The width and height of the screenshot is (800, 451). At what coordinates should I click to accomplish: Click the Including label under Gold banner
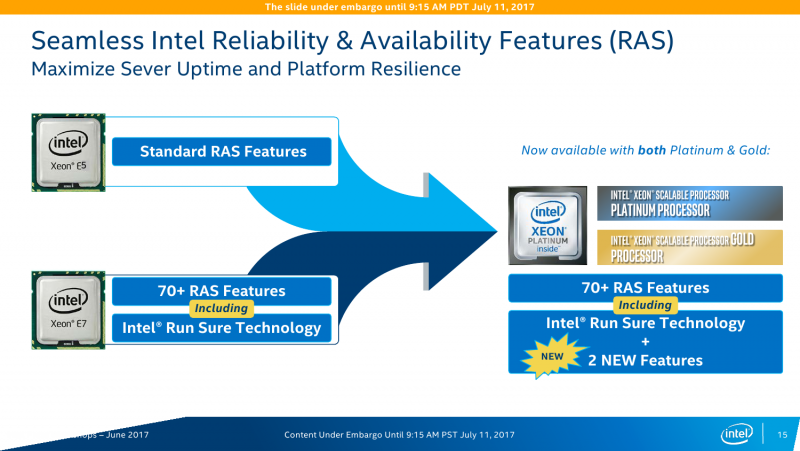[645, 305]
